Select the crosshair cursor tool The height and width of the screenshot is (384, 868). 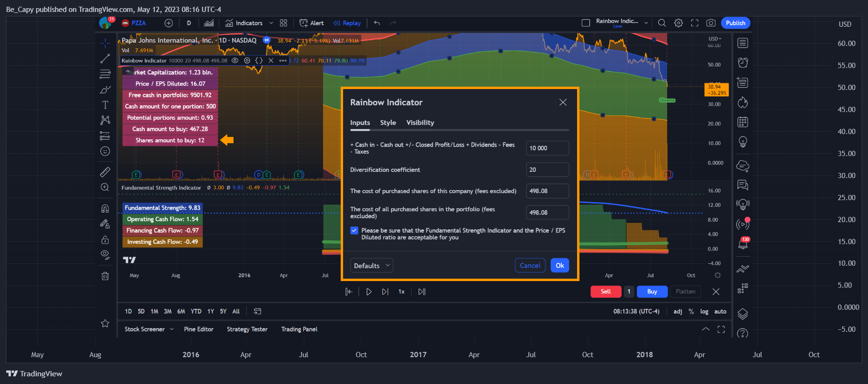click(105, 43)
